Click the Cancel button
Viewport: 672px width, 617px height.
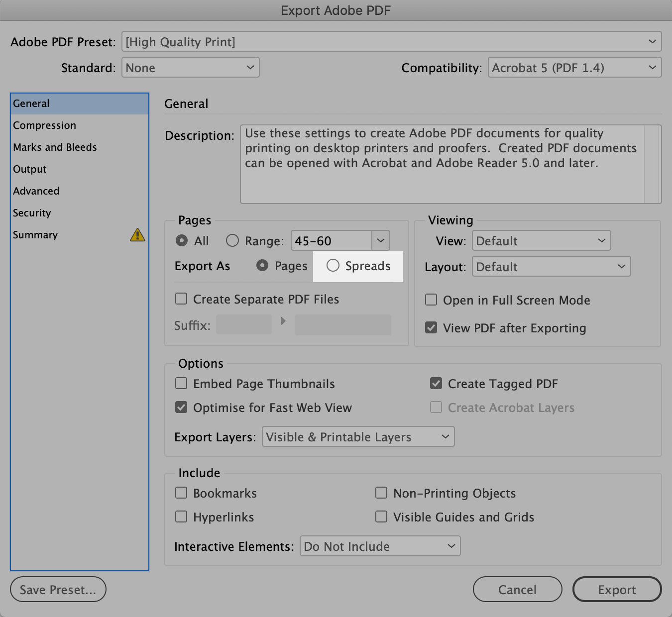coord(518,590)
